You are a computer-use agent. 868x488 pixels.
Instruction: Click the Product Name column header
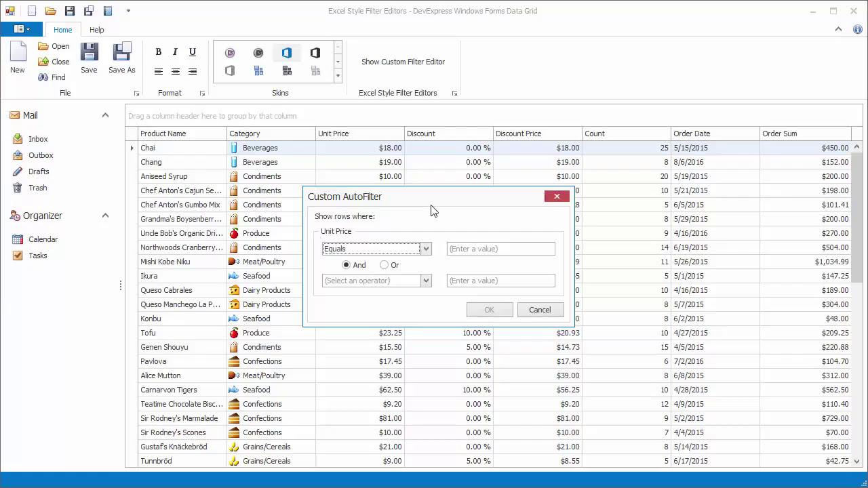pos(182,134)
